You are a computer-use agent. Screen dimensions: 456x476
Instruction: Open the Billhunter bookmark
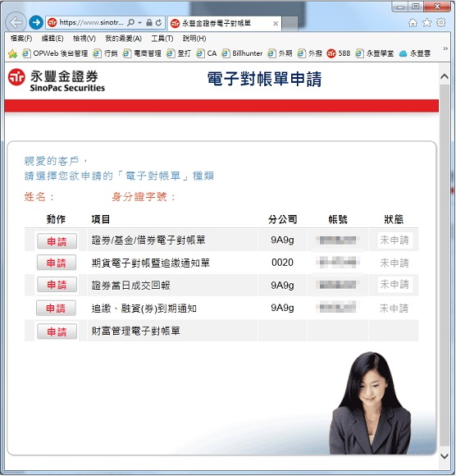pyautogui.click(x=242, y=53)
